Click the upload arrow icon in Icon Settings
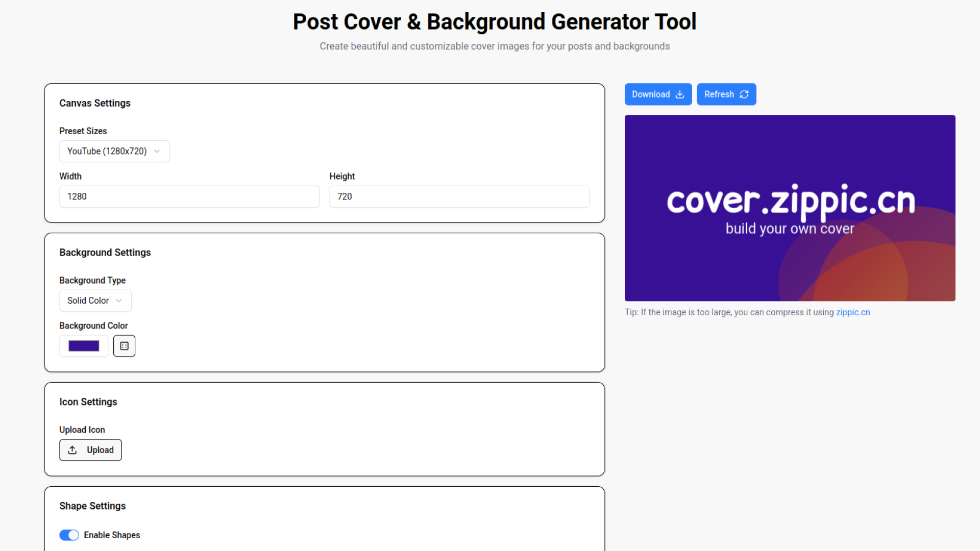Viewport: 980px width, 551px height. 73,450
